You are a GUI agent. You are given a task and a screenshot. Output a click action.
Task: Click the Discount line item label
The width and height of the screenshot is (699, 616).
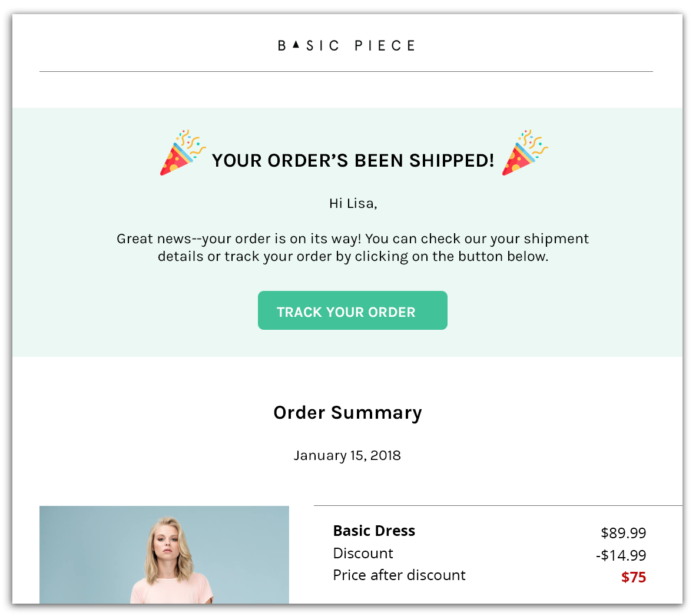coord(363,553)
